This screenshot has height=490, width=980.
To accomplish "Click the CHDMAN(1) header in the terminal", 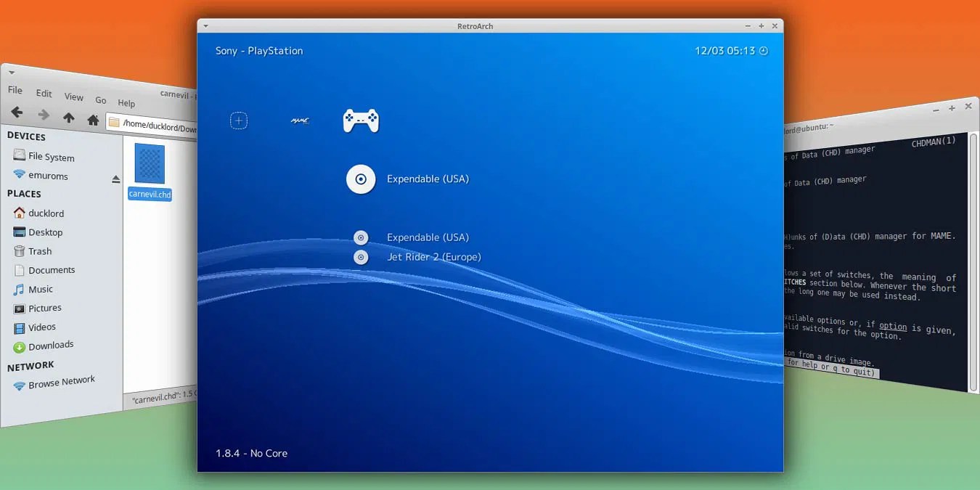I will (934, 142).
